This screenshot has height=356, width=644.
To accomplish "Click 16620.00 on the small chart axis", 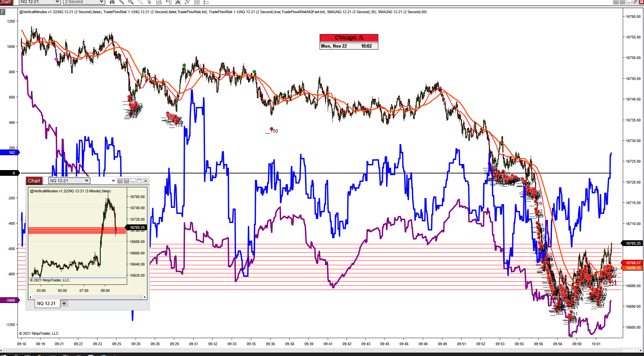I will (137, 275).
